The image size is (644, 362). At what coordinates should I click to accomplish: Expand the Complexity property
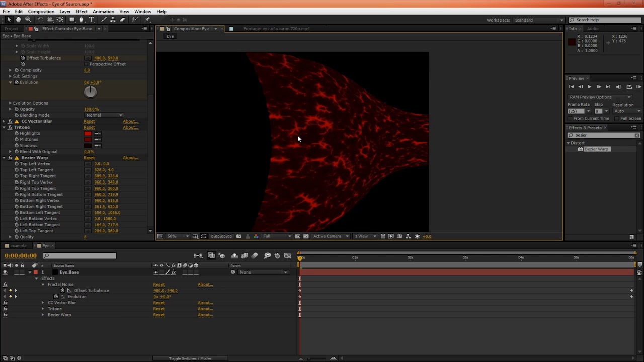[10, 70]
